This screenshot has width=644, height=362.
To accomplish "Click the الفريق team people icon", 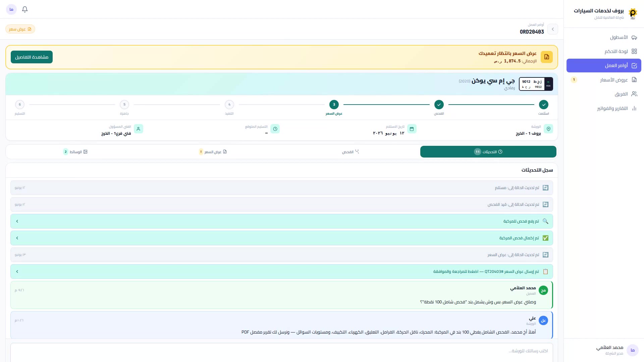I will point(634,94).
